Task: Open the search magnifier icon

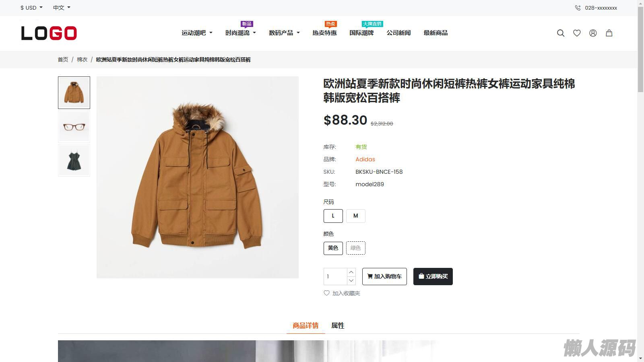Action: click(560, 33)
